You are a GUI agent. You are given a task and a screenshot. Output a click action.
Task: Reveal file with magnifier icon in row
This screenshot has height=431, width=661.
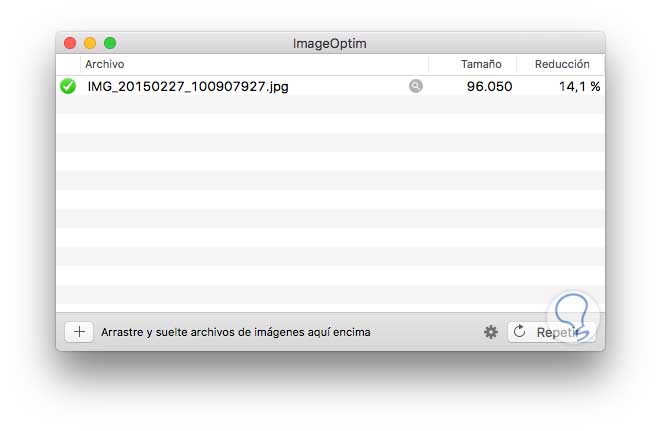(x=416, y=86)
